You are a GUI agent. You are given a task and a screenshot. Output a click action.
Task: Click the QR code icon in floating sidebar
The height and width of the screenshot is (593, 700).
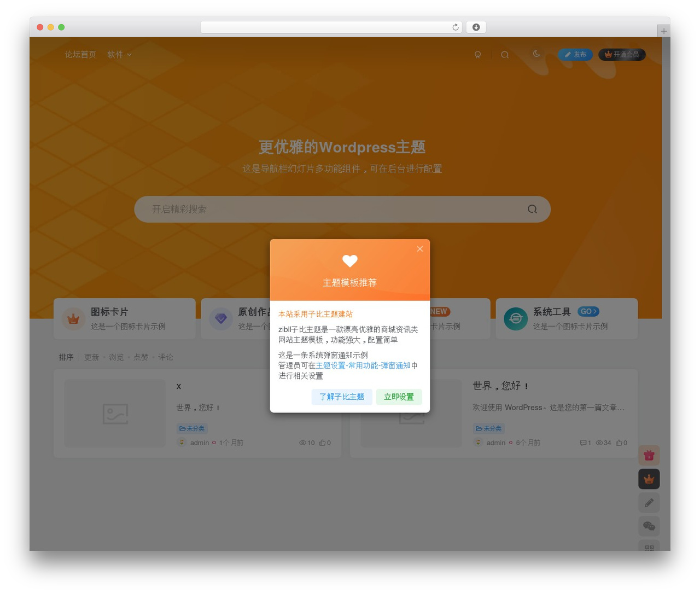click(649, 547)
